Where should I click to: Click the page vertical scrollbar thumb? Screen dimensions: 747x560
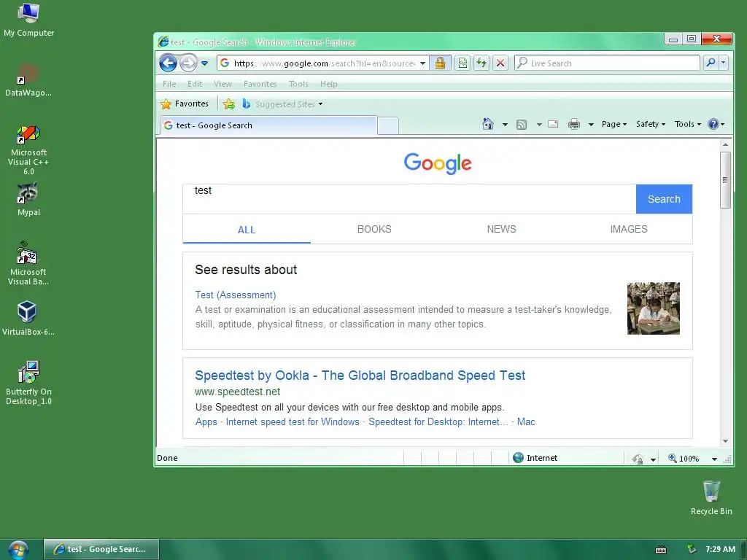[x=725, y=180]
